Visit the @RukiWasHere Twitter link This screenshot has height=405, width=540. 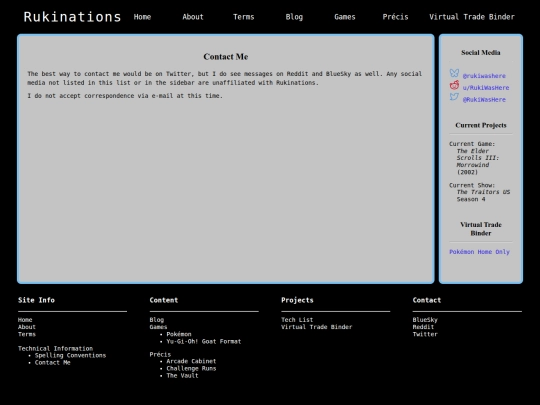pos(484,100)
